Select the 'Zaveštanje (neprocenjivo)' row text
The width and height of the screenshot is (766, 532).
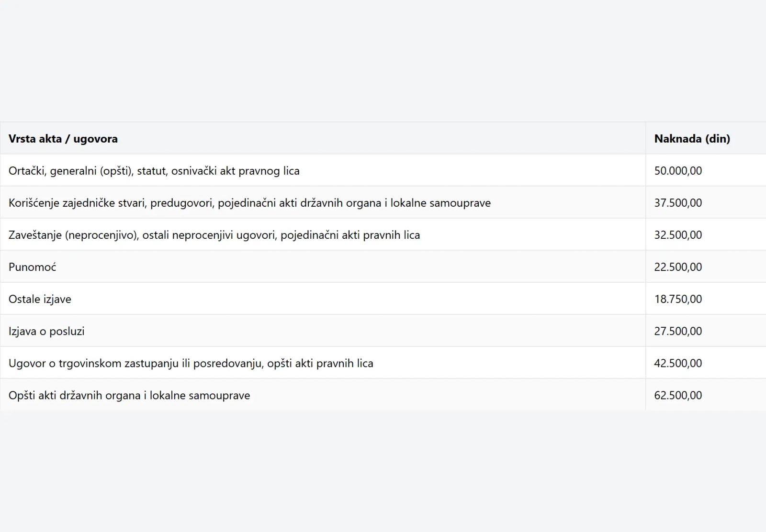[214, 235]
